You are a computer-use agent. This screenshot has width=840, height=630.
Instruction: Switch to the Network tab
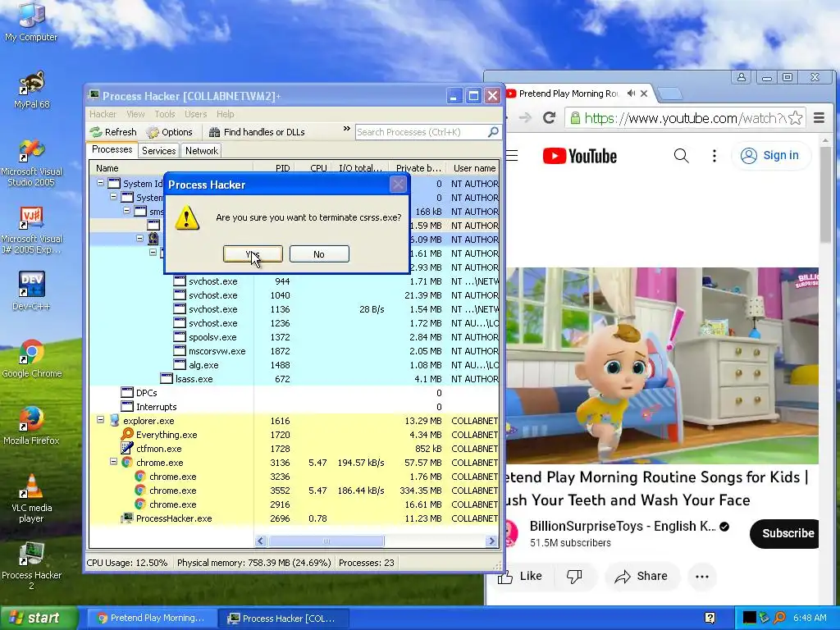point(202,151)
